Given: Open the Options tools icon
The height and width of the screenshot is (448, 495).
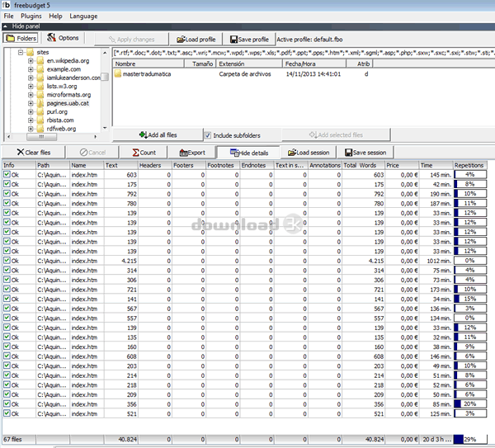Looking at the screenshot, I should tap(51, 38).
